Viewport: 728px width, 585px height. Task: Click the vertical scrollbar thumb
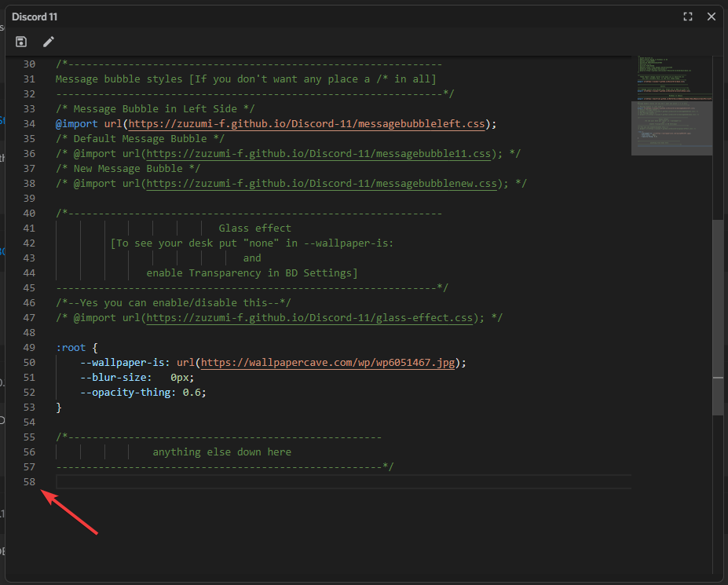click(x=719, y=317)
